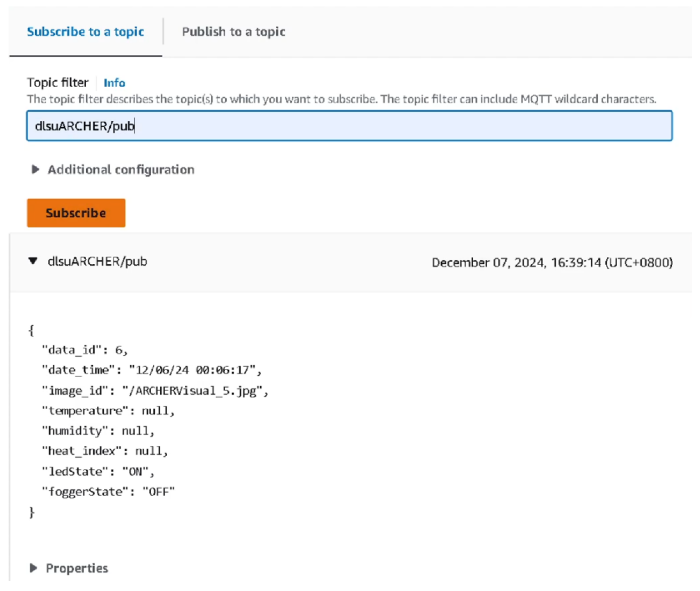Screen dimensions: 700x591
Task: Click the "humidity": null payload line
Action: (98, 431)
